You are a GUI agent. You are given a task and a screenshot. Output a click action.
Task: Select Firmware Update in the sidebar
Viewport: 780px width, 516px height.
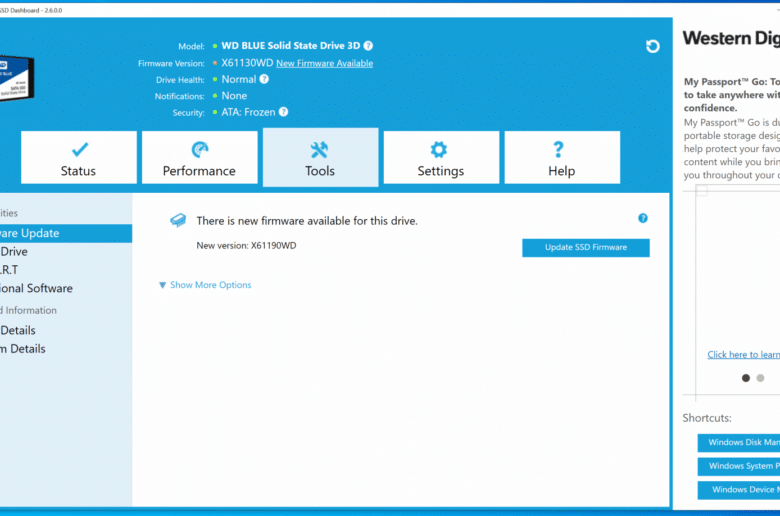point(66,233)
